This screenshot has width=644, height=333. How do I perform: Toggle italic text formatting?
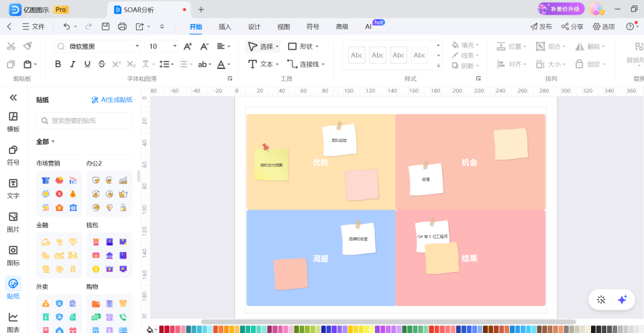[x=72, y=64]
